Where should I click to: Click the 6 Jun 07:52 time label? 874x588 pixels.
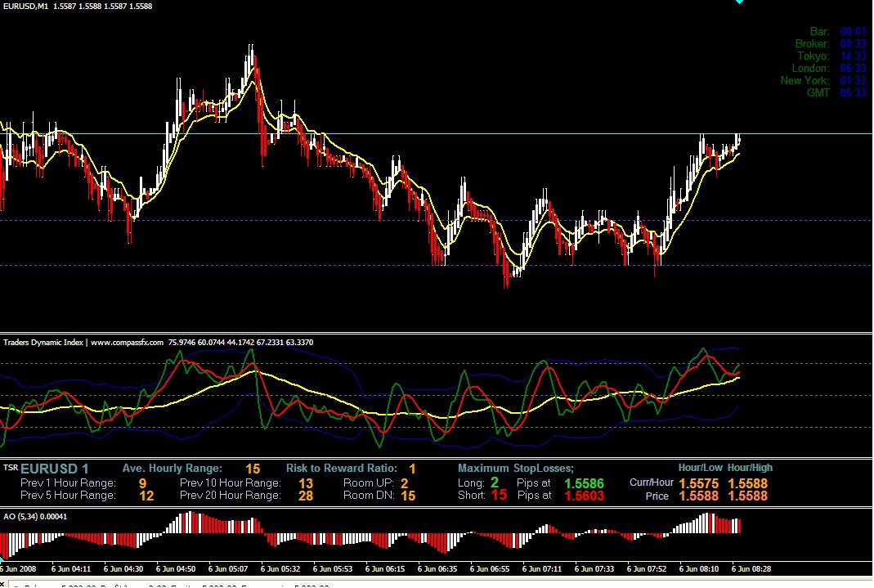click(x=647, y=569)
